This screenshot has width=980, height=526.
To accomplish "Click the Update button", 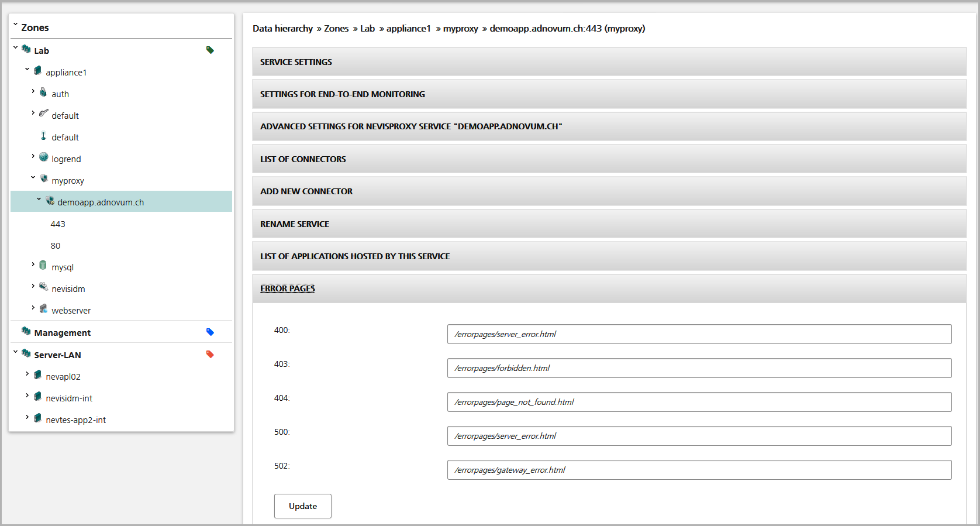I will click(x=303, y=506).
